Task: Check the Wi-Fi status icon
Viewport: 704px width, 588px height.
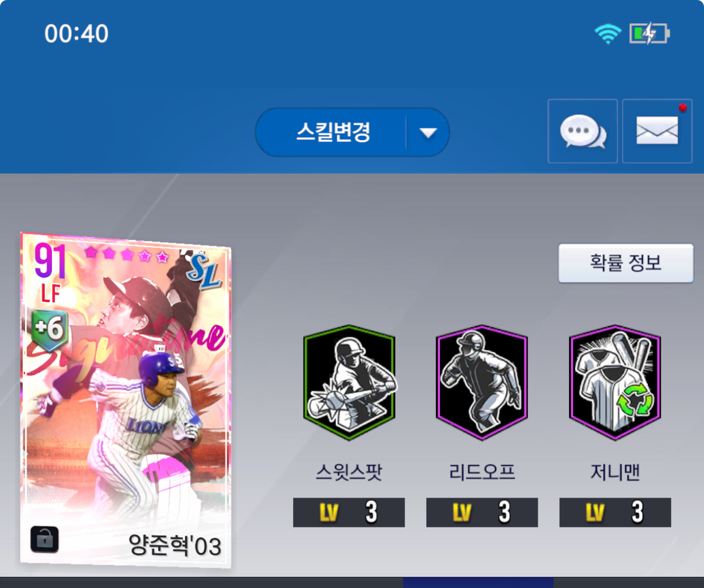Action: click(608, 34)
